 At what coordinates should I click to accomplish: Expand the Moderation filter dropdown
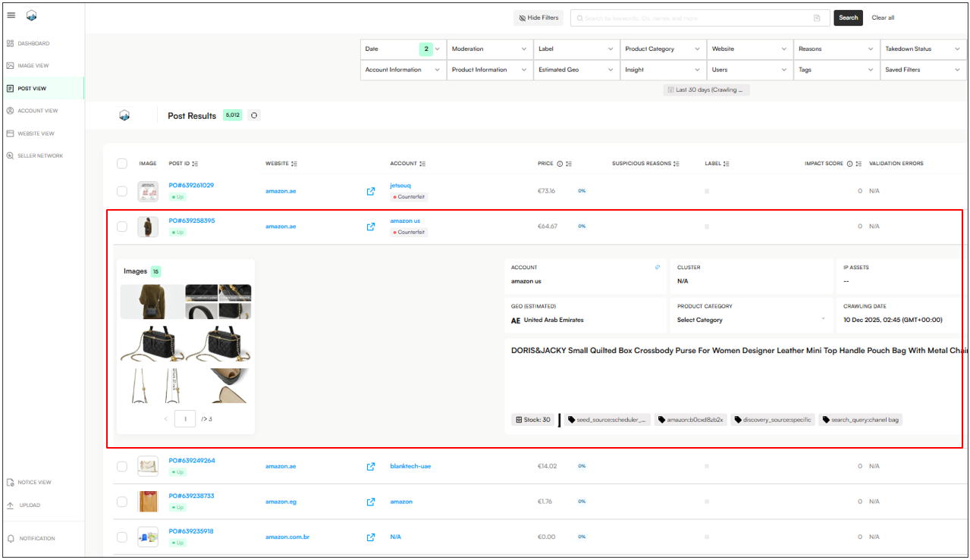pos(489,48)
